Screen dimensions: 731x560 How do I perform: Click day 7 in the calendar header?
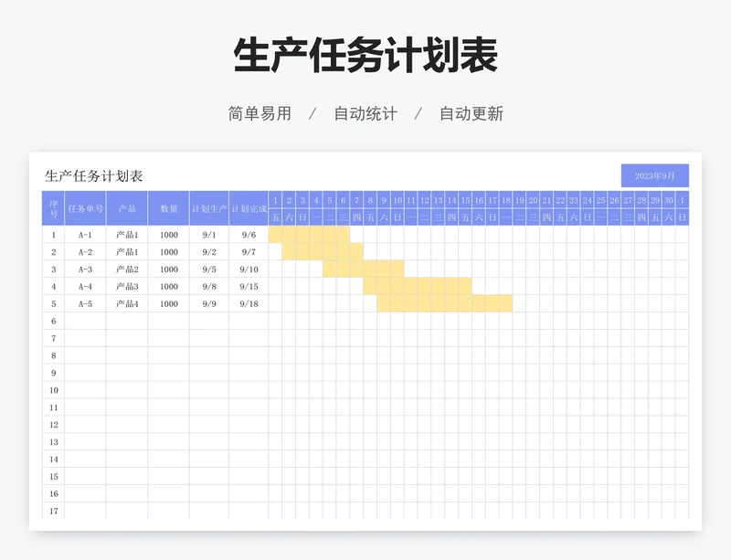pos(356,200)
